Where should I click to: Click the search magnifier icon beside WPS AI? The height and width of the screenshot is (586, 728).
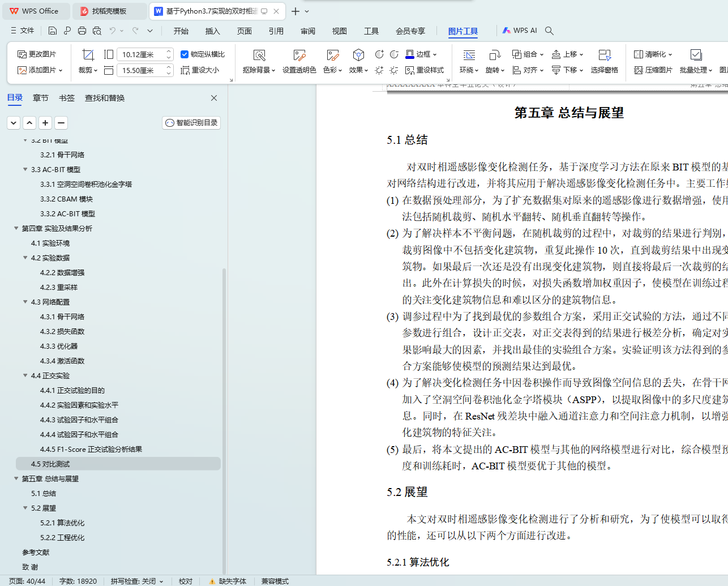(549, 31)
